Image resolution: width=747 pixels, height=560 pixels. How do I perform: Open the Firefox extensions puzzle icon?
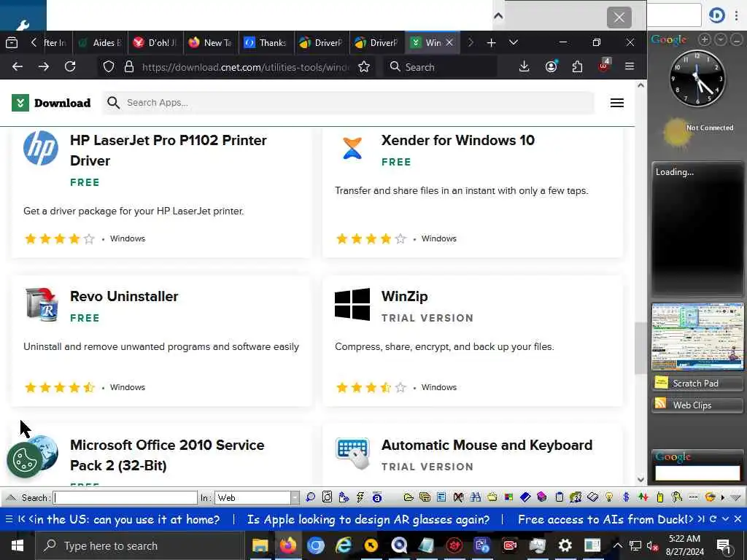pos(578,66)
